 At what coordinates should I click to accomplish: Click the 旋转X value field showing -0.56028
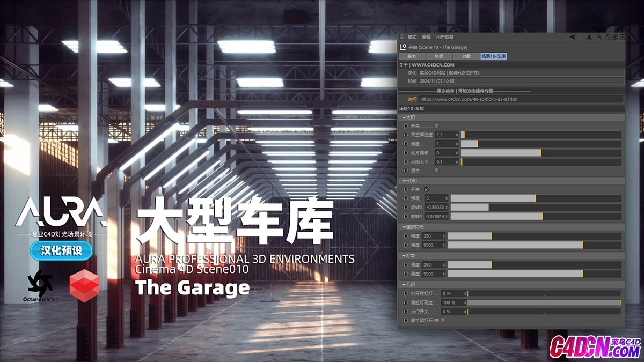(436, 207)
